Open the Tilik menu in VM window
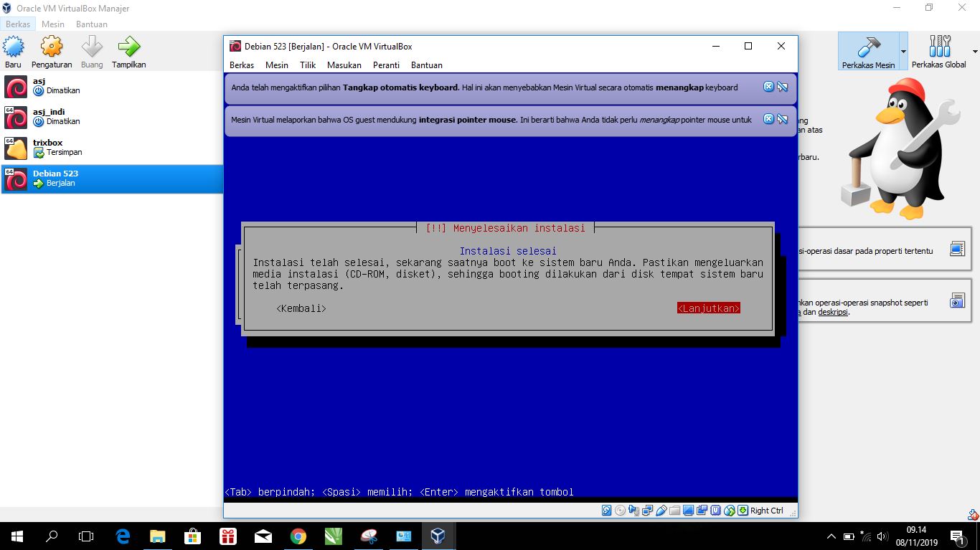This screenshot has width=980, height=550. [x=308, y=65]
